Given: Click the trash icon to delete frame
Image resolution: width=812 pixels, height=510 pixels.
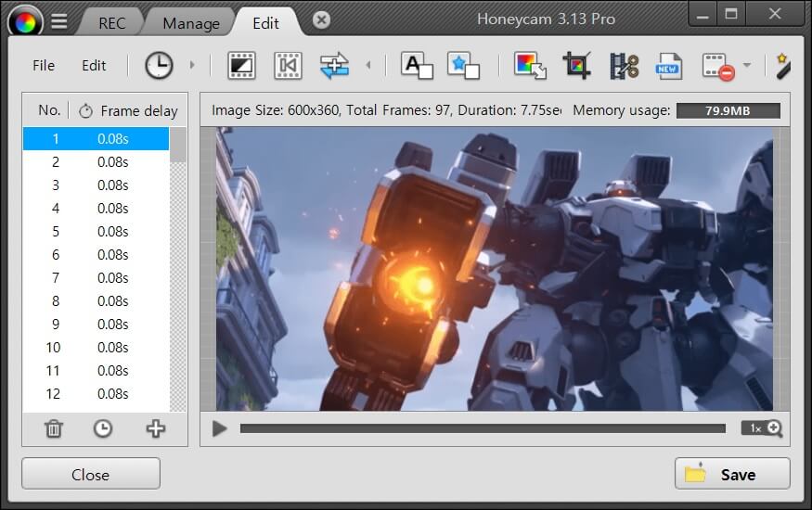Looking at the screenshot, I should pyautogui.click(x=54, y=428).
